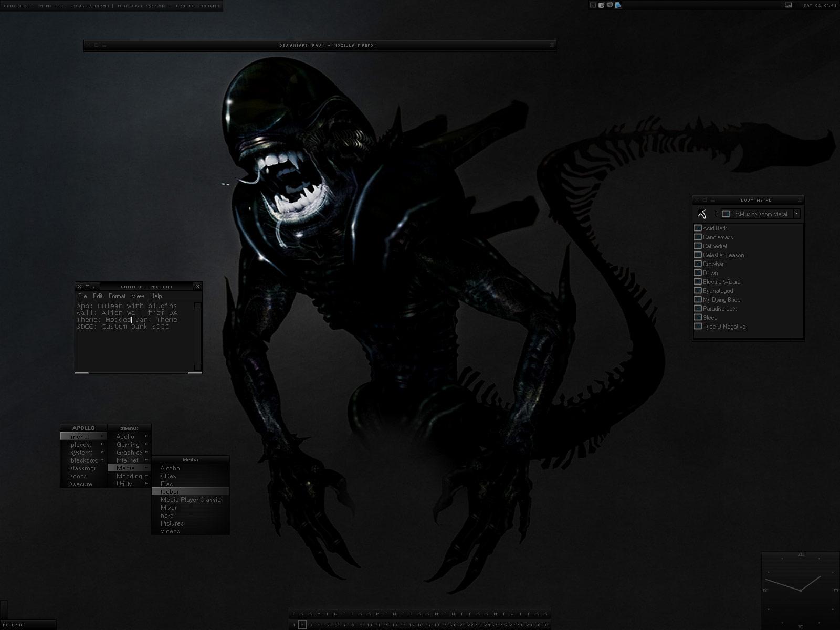Open Notepad's View menu
The image size is (840, 630).
[138, 296]
